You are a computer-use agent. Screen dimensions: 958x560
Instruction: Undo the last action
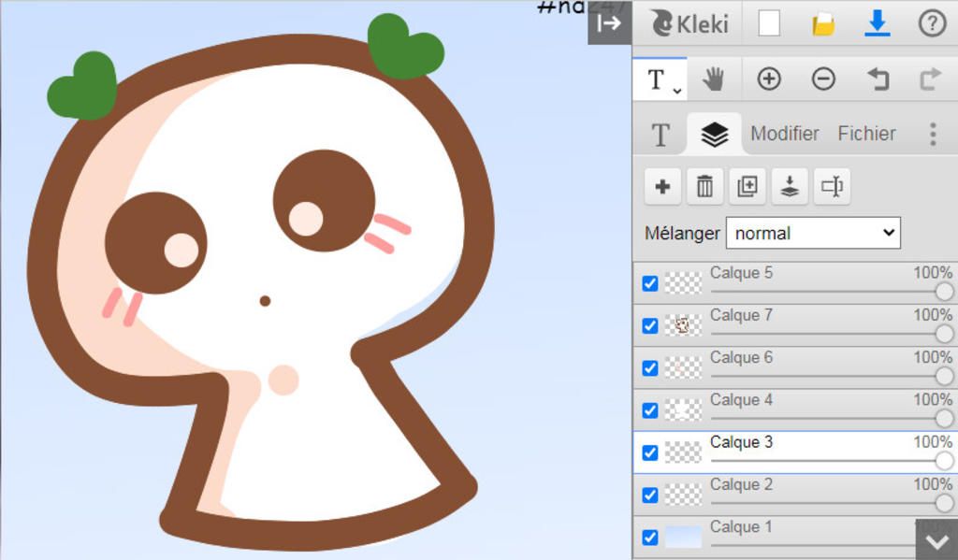[x=878, y=79]
